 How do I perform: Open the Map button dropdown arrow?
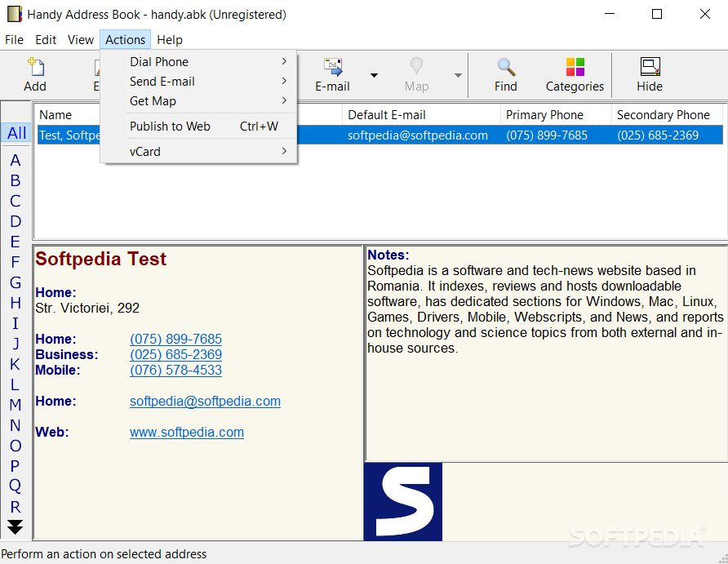(458, 75)
